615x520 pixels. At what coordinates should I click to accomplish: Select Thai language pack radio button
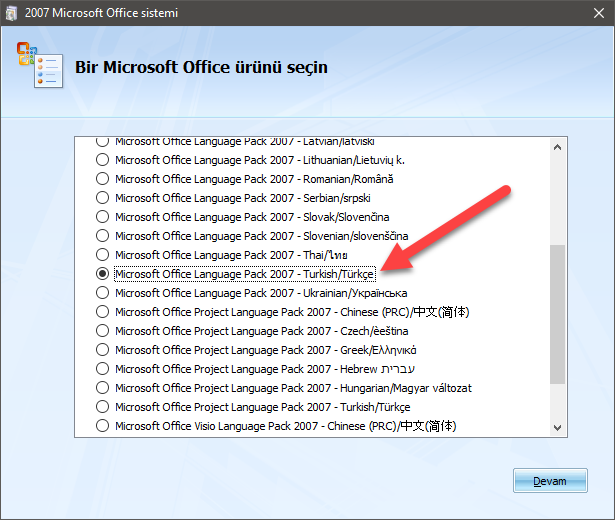point(102,255)
